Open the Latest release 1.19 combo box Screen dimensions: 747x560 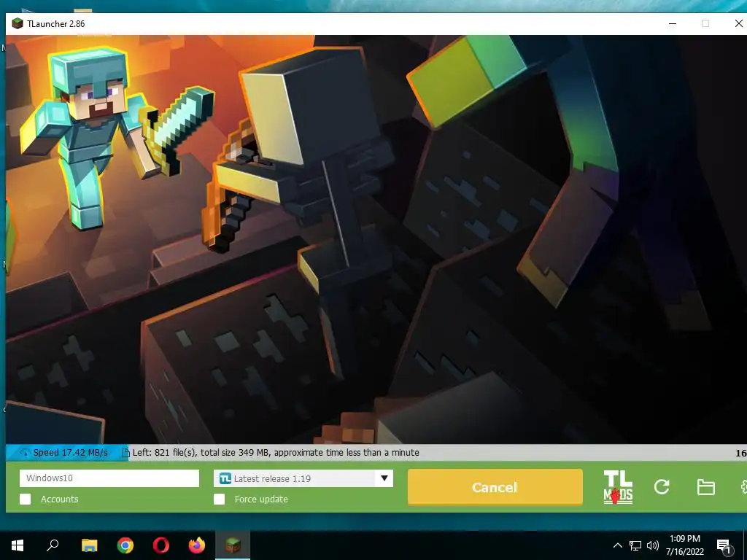(x=303, y=478)
